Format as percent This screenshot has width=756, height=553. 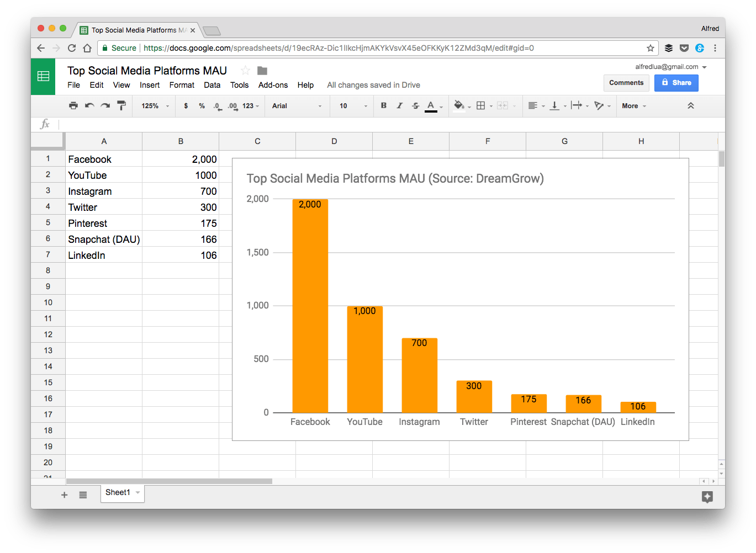coord(202,106)
